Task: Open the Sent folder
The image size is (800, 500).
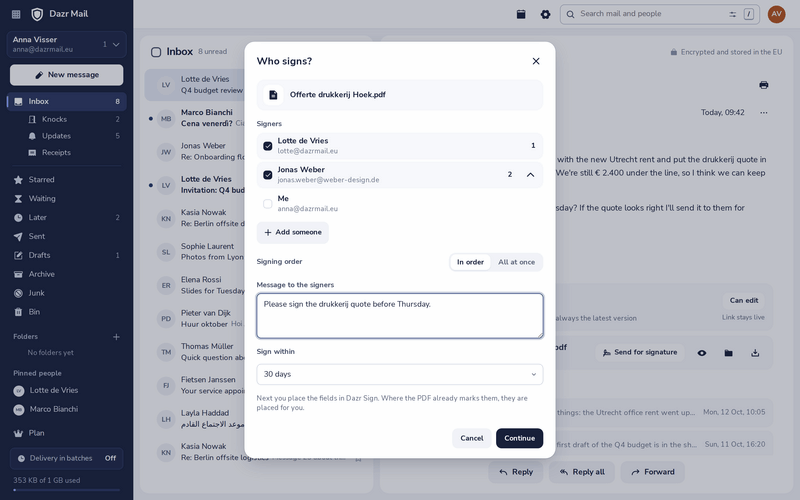Action: [66, 236]
